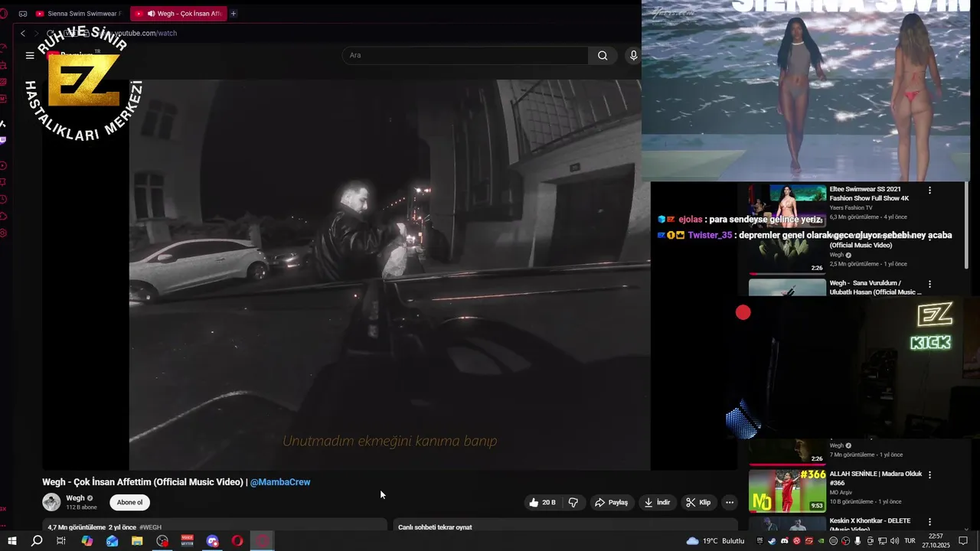
Task: Click the clock 22:57 date area
Action: click(936, 541)
